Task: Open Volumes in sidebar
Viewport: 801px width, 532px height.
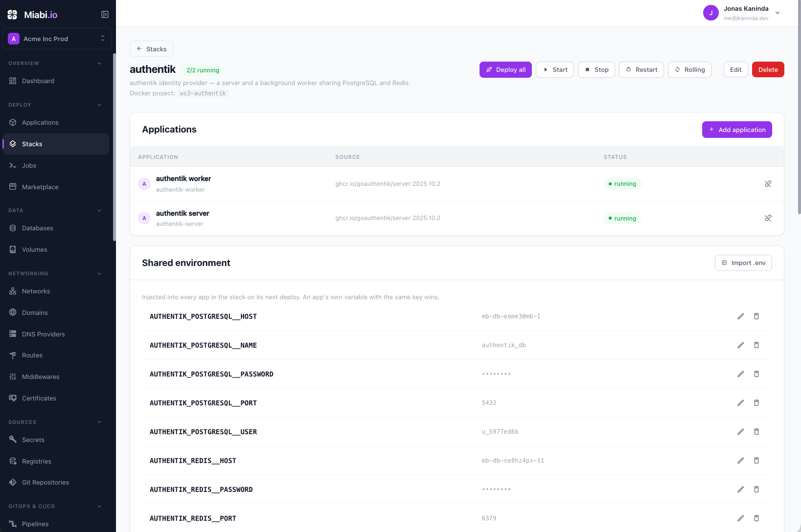Action: pos(56,250)
